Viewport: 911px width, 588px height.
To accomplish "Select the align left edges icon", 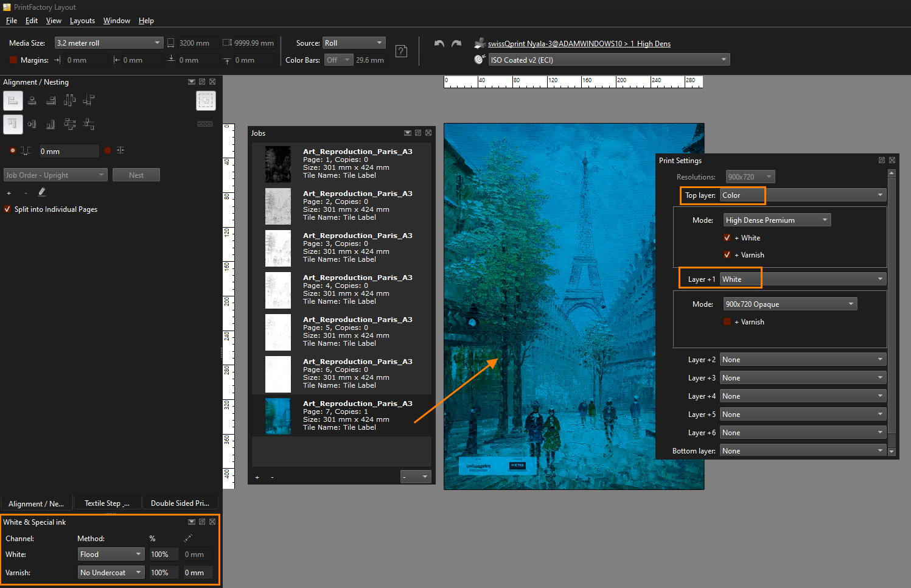I will point(13,100).
